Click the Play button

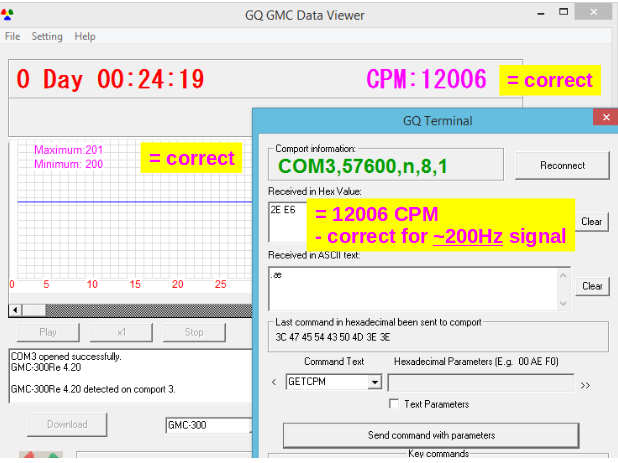48,332
